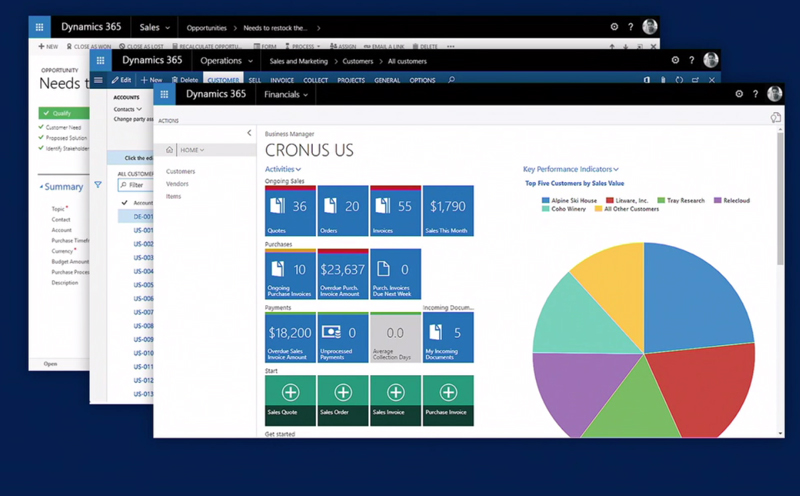
Task: Click the Home icon in Financials navigation
Action: point(169,150)
